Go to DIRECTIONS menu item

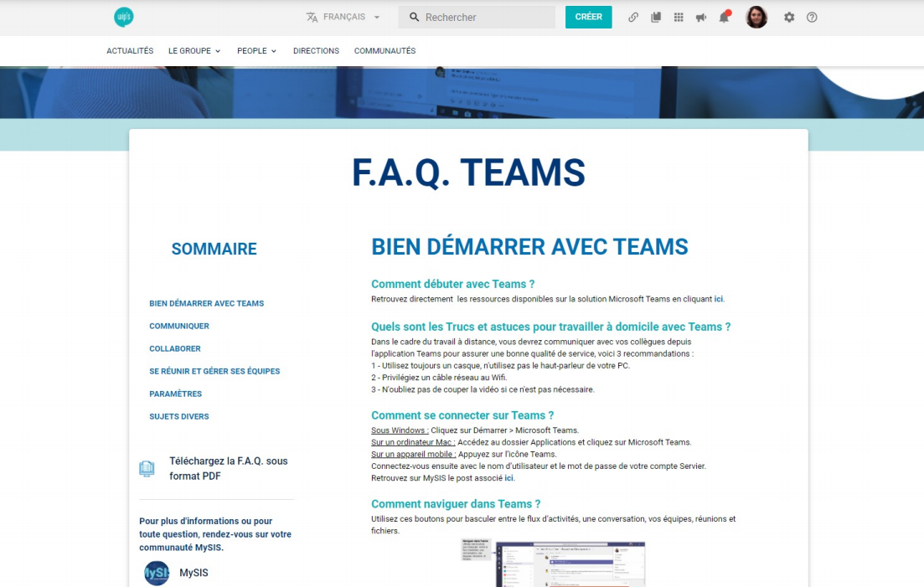pyautogui.click(x=316, y=50)
